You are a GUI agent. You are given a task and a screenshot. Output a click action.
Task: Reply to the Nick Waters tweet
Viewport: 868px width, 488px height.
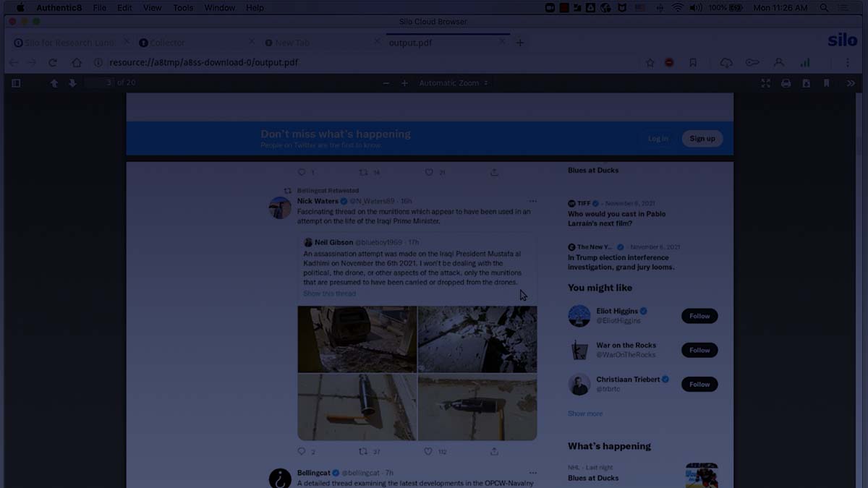tap(302, 451)
